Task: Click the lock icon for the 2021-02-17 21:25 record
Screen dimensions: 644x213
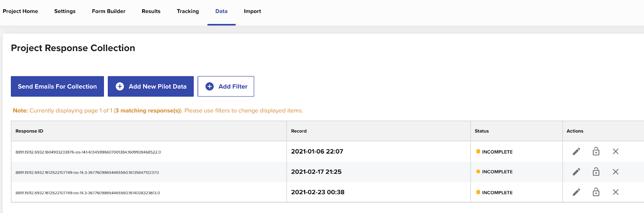Action: [x=596, y=172]
